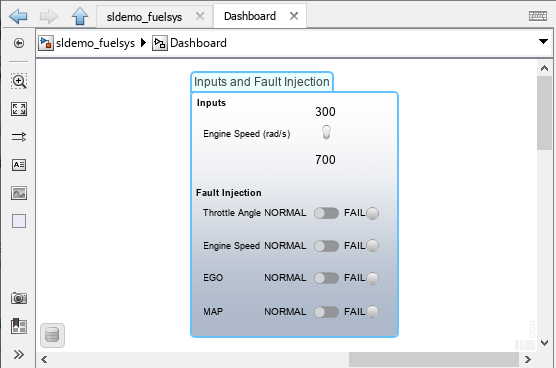Viewport: 556px width, 368px height.
Task: Click sldemo_fuelsys model icon in breadcrumb
Action: click(46, 43)
